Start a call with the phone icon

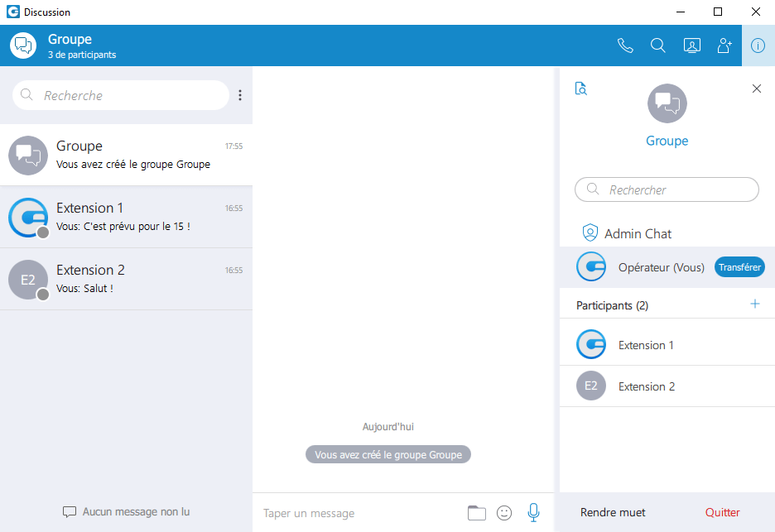click(x=625, y=46)
